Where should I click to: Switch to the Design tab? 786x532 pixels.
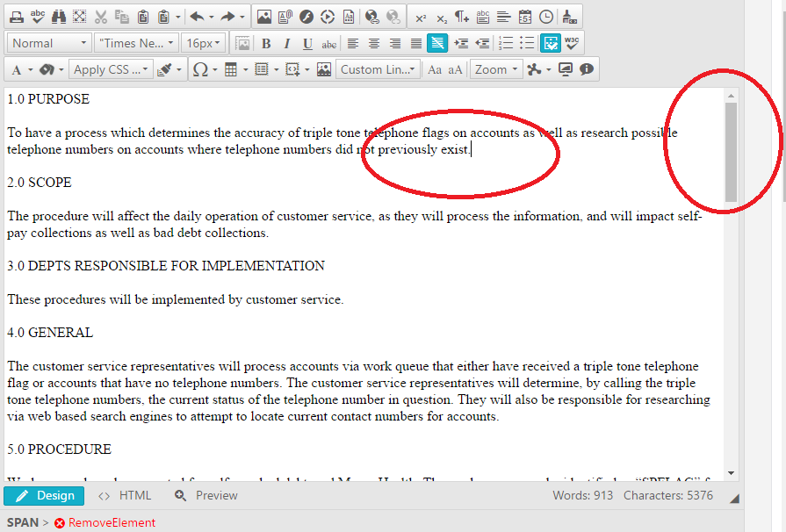[44, 495]
